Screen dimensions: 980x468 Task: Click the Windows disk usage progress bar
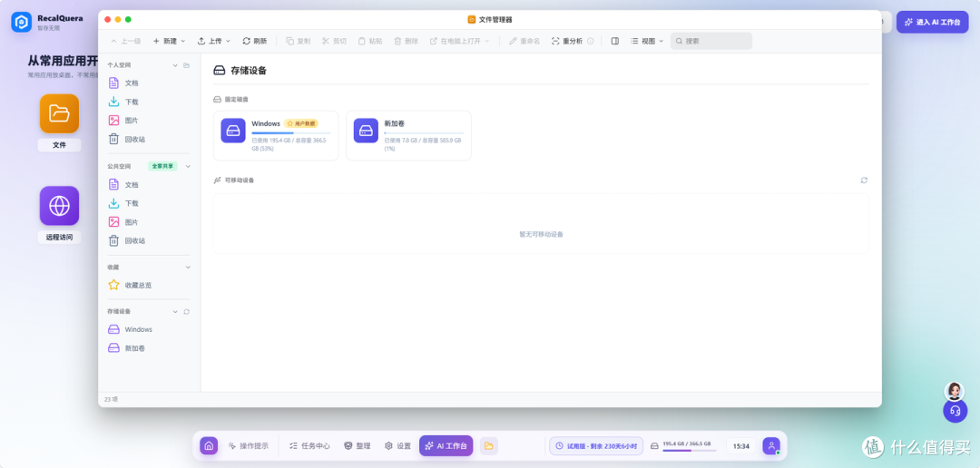[291, 133]
